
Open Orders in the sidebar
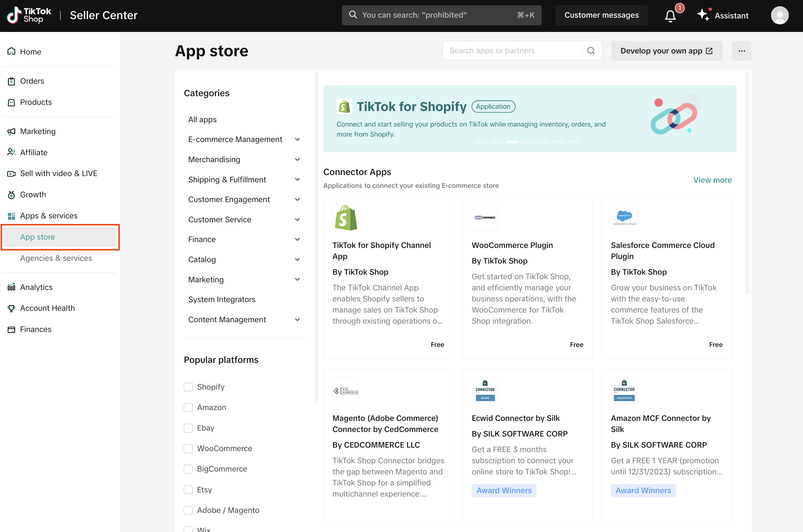click(x=32, y=81)
